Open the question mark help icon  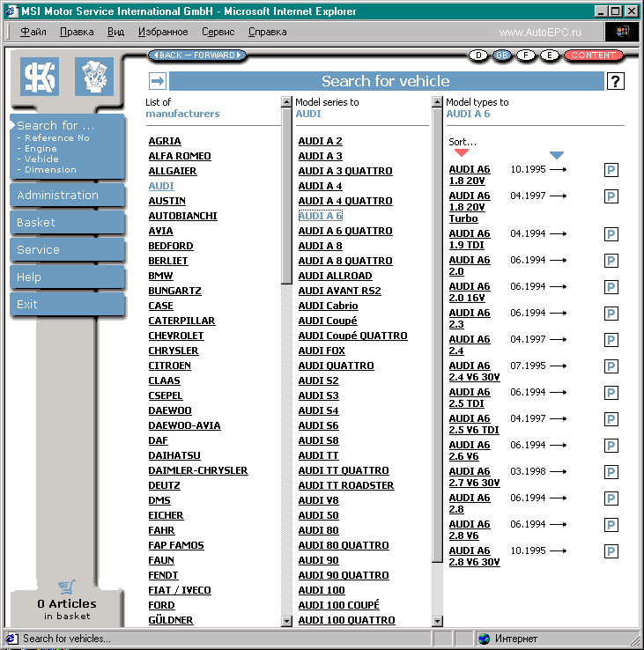(x=615, y=82)
